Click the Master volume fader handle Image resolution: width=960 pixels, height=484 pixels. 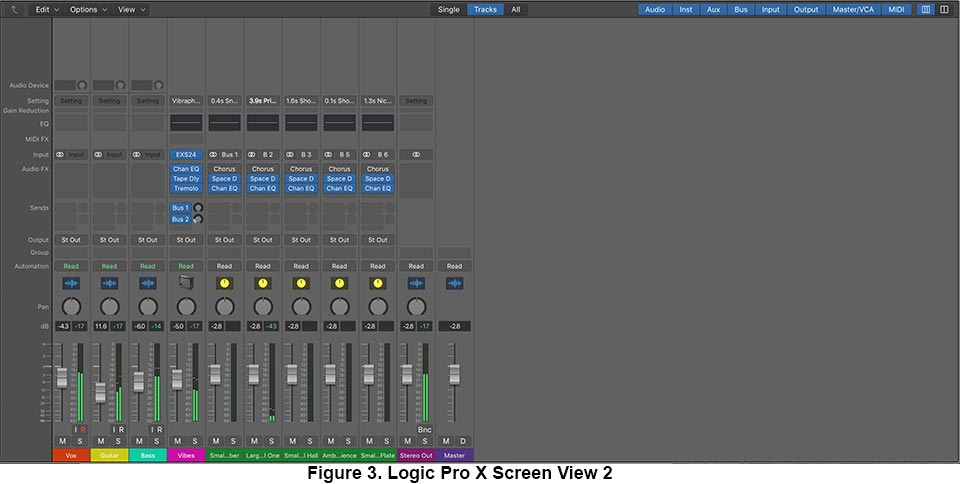click(x=454, y=374)
